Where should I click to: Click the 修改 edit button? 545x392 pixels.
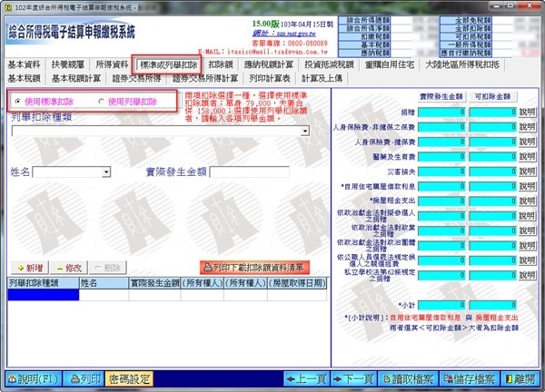coord(69,268)
